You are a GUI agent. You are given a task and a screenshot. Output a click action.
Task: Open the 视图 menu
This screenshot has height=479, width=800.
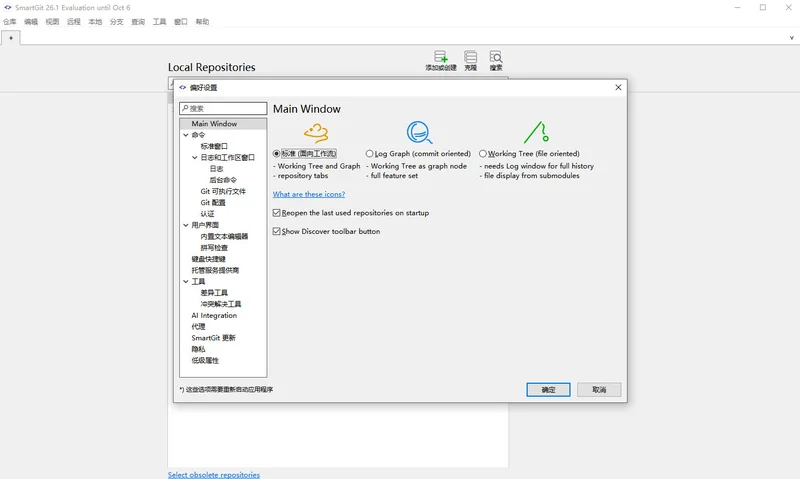53,21
